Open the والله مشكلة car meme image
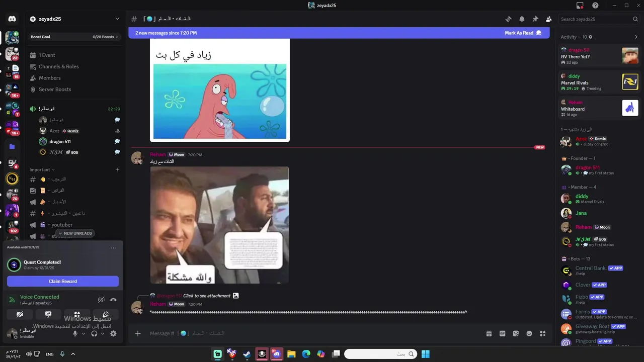This screenshot has height=362, width=644. point(219,225)
